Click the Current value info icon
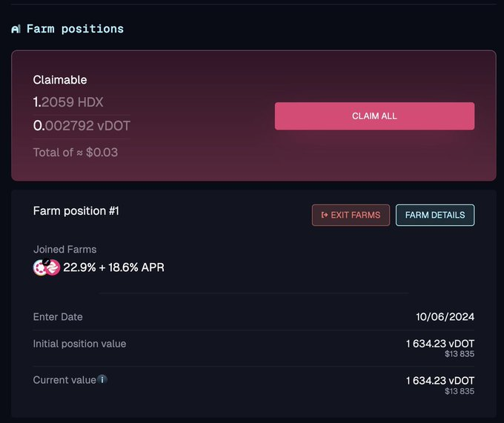This screenshot has width=504, height=423. (x=102, y=379)
